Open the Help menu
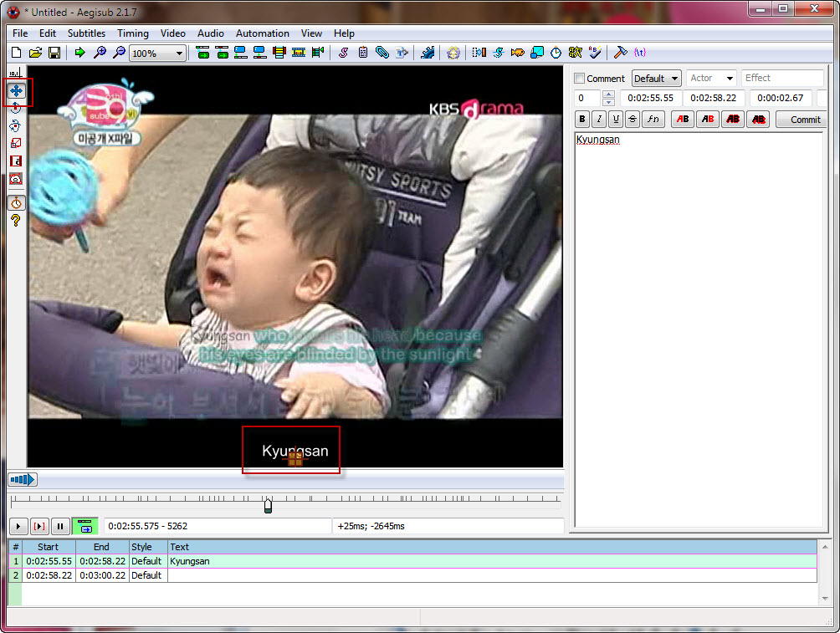Screen dimensions: 840x633 (344, 33)
